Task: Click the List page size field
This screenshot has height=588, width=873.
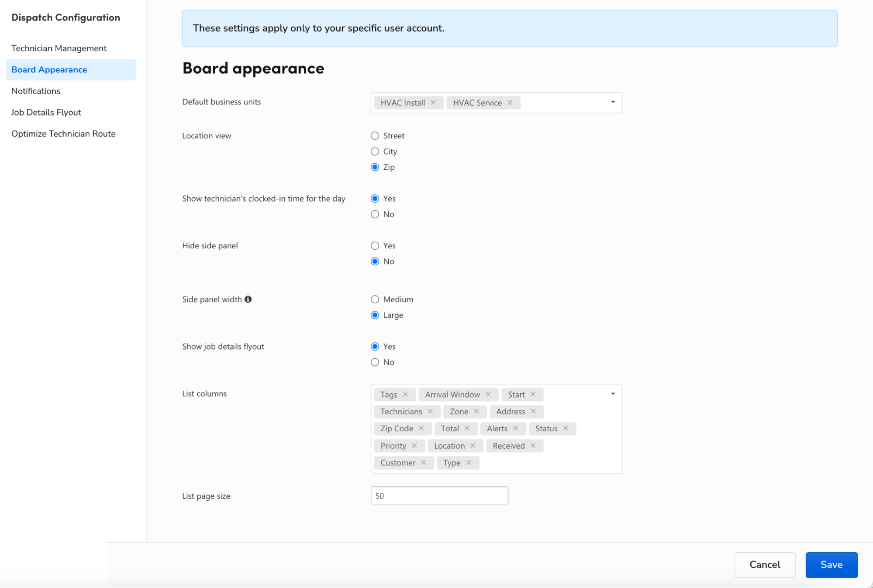Action: point(439,495)
